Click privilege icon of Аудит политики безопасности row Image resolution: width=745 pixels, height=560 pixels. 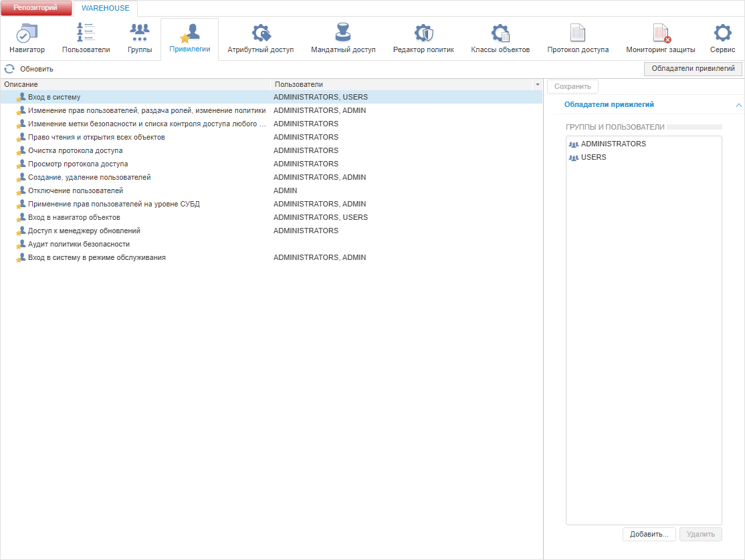pos(21,245)
